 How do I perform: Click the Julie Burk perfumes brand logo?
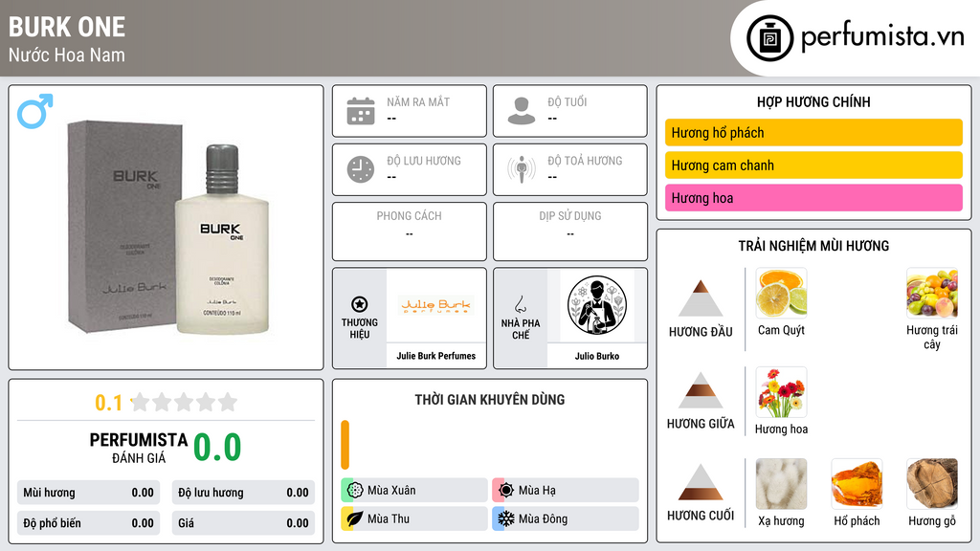pos(436,305)
